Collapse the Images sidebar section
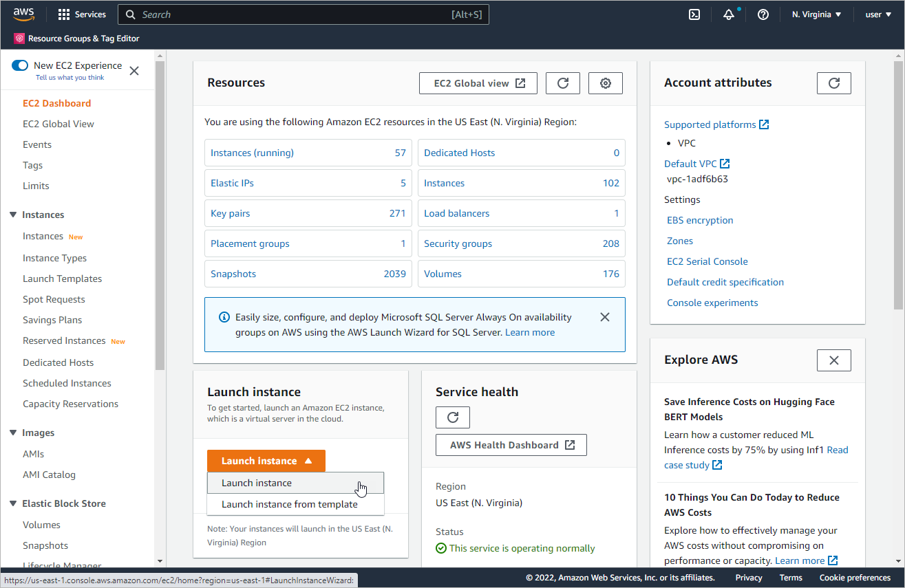 (13, 433)
